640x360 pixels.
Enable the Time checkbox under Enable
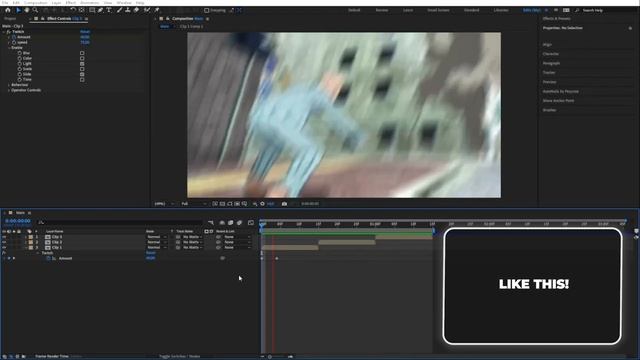click(x=82, y=80)
